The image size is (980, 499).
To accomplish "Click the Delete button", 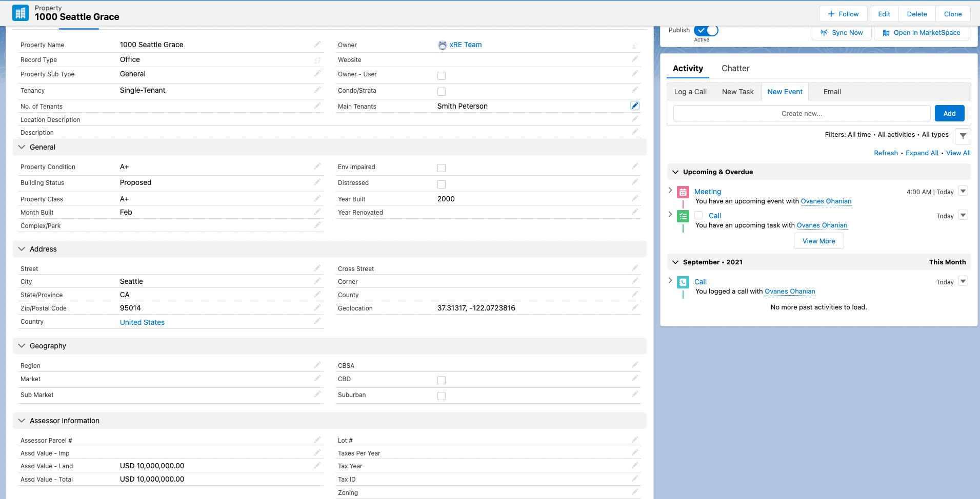I will tap(917, 14).
